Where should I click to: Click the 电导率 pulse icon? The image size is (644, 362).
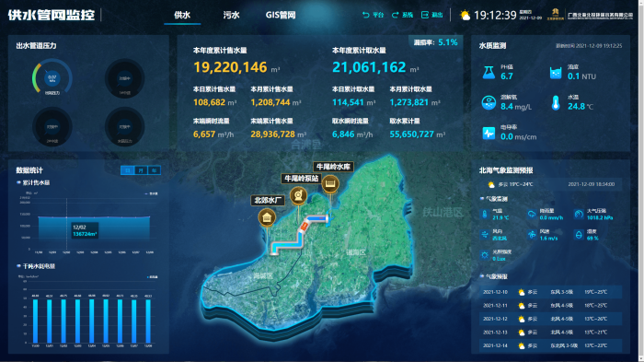489,134
